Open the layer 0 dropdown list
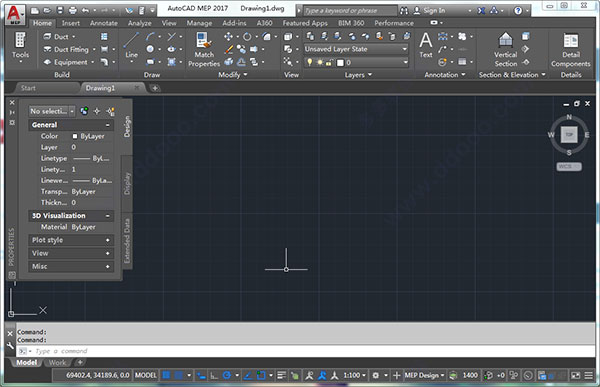The width and height of the screenshot is (600, 387). [356, 62]
